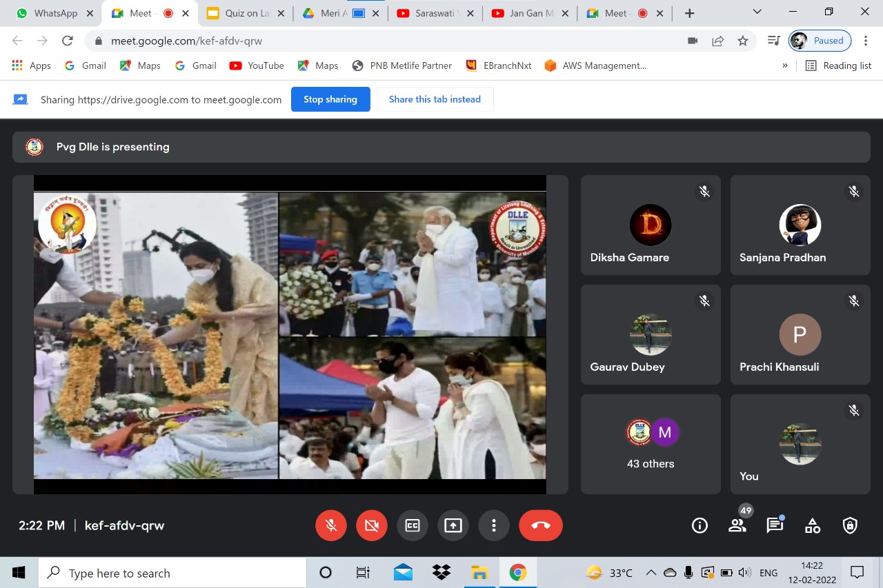Open the meeting details info icon
The image size is (883, 588).
[x=700, y=526]
